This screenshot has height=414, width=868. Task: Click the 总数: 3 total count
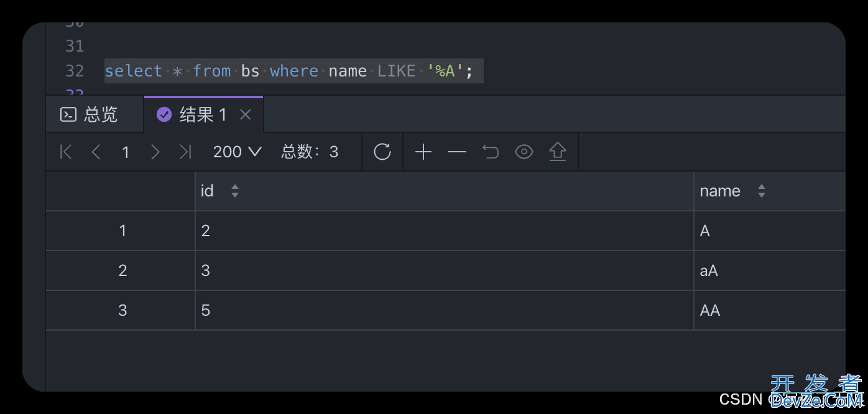tap(310, 152)
